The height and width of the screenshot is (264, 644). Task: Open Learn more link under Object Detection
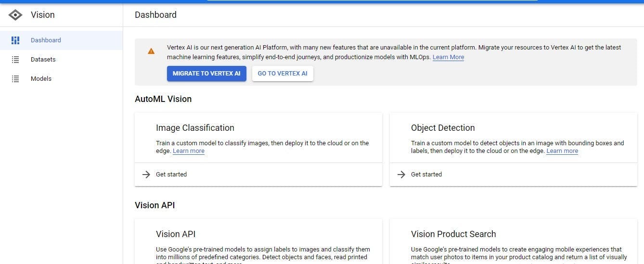coord(562,151)
